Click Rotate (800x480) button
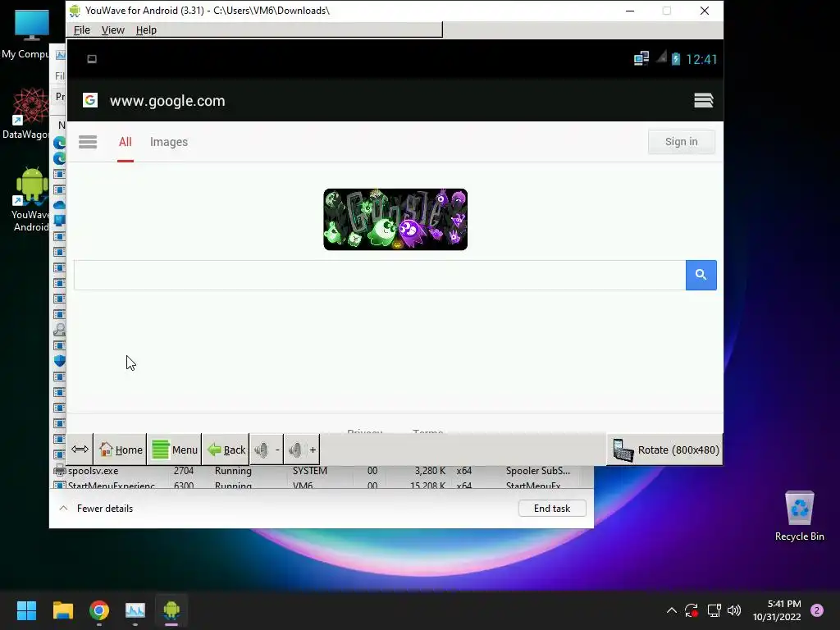Image resolution: width=840 pixels, height=630 pixels. [664, 450]
